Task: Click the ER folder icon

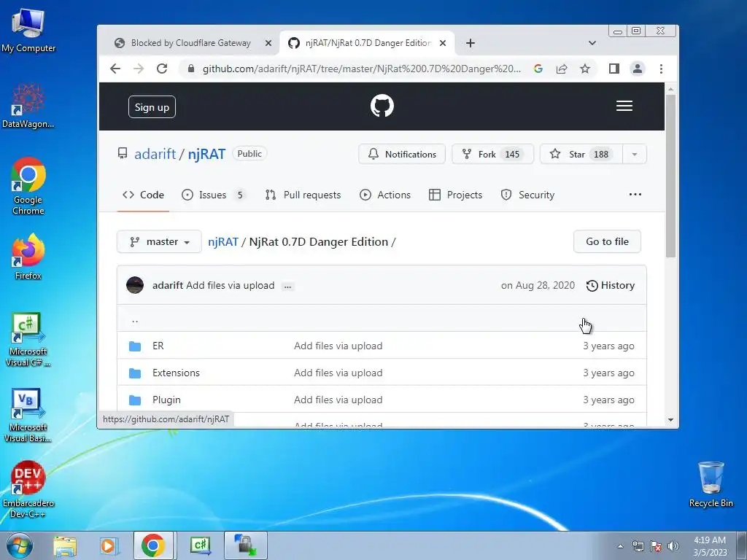Action: (x=135, y=346)
